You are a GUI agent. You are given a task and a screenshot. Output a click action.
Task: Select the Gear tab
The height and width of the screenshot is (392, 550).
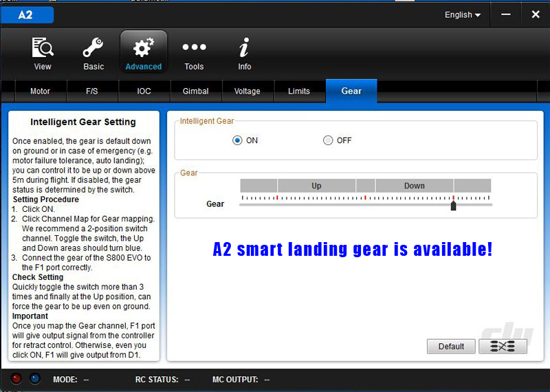[351, 91]
